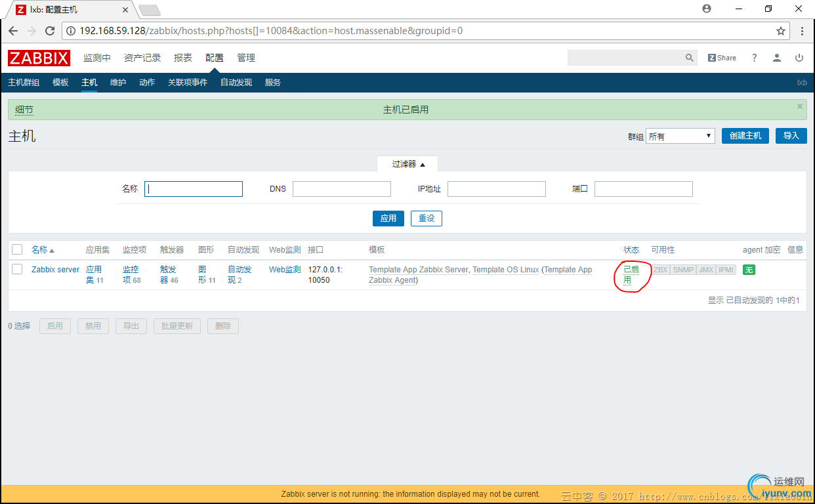The width and height of the screenshot is (815, 504).
Task: Switch to 动作 submenu
Action: pos(147,82)
